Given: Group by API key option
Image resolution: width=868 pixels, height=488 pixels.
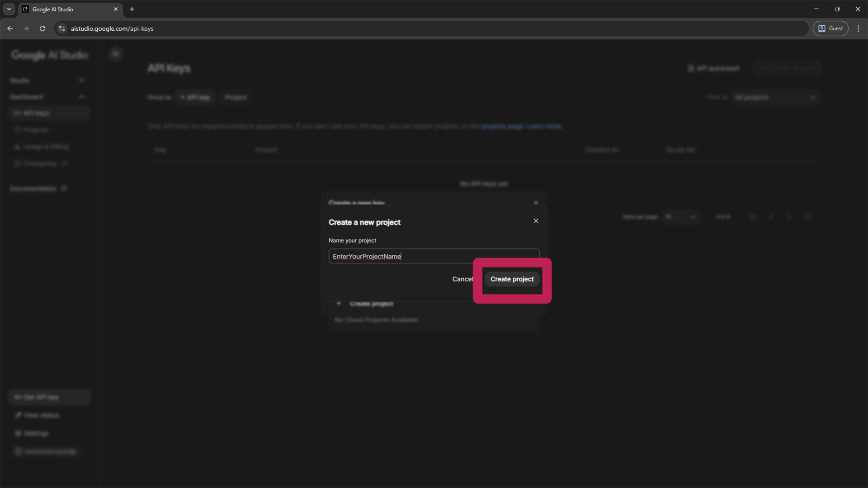Looking at the screenshot, I should [195, 98].
